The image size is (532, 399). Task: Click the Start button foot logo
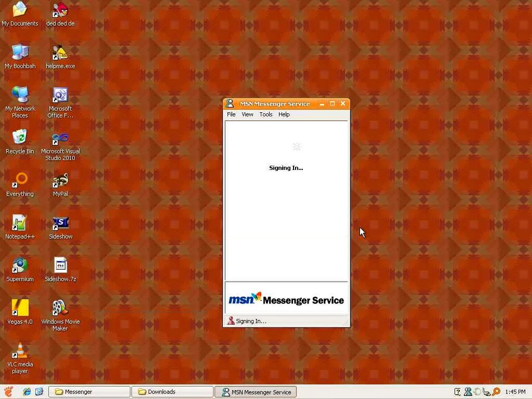(8, 392)
